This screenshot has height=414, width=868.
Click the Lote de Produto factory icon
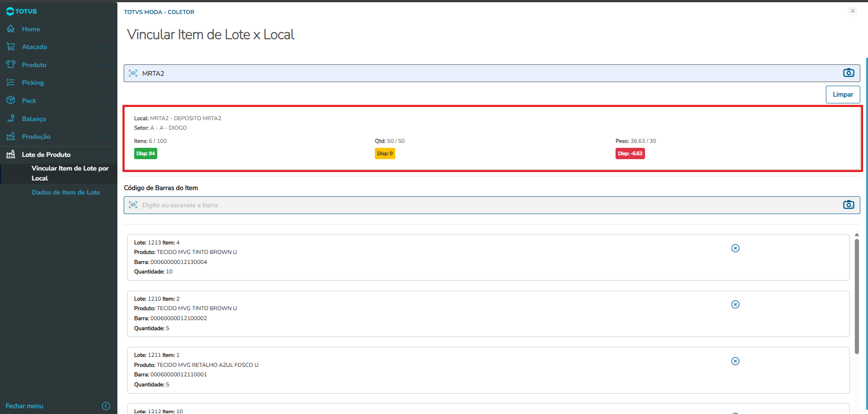pyautogui.click(x=11, y=155)
